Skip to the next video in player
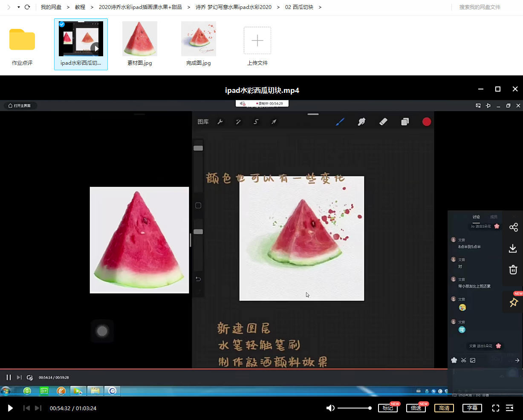 tap(38, 408)
